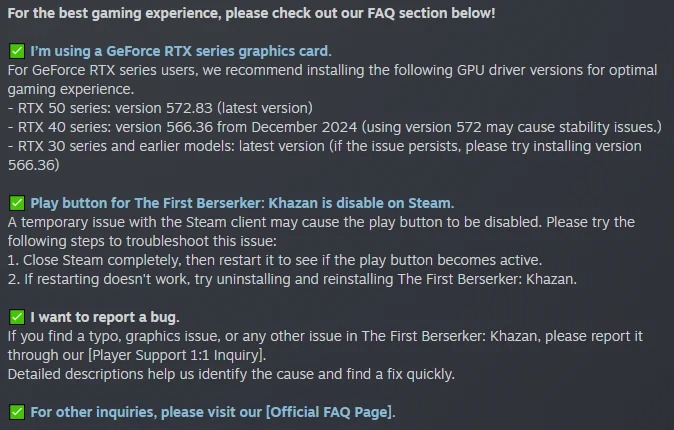Click the green checkmark beside Play button heading
The height and width of the screenshot is (430, 674).
click(x=17, y=203)
